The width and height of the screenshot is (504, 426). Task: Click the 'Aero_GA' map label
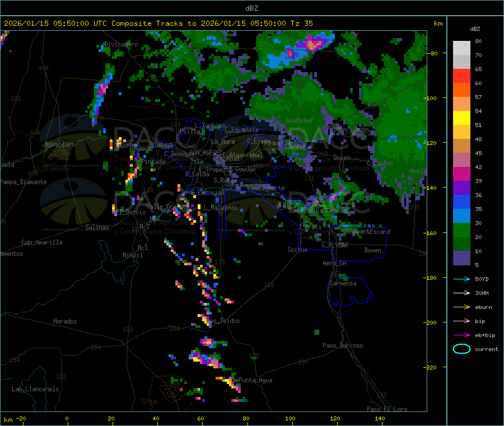[x=335, y=263]
